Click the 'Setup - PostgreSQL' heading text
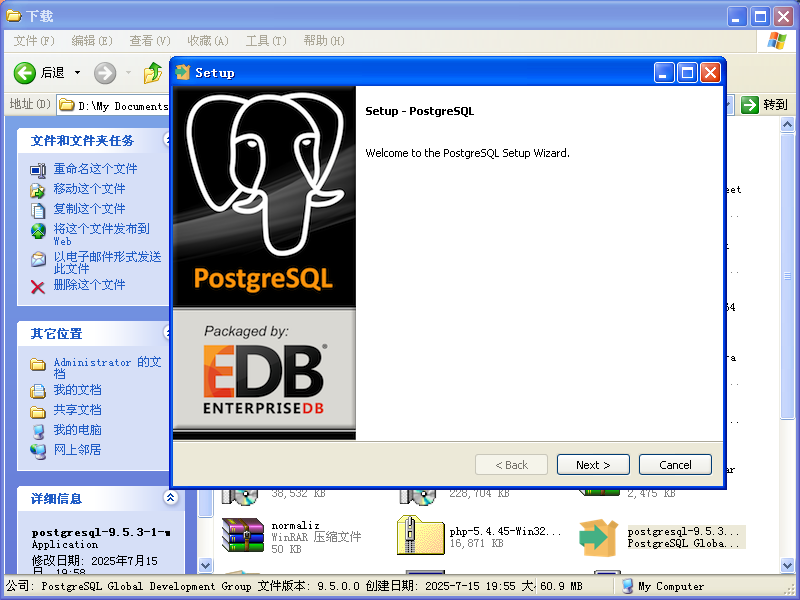Image resolution: width=800 pixels, height=600 pixels. tap(419, 111)
